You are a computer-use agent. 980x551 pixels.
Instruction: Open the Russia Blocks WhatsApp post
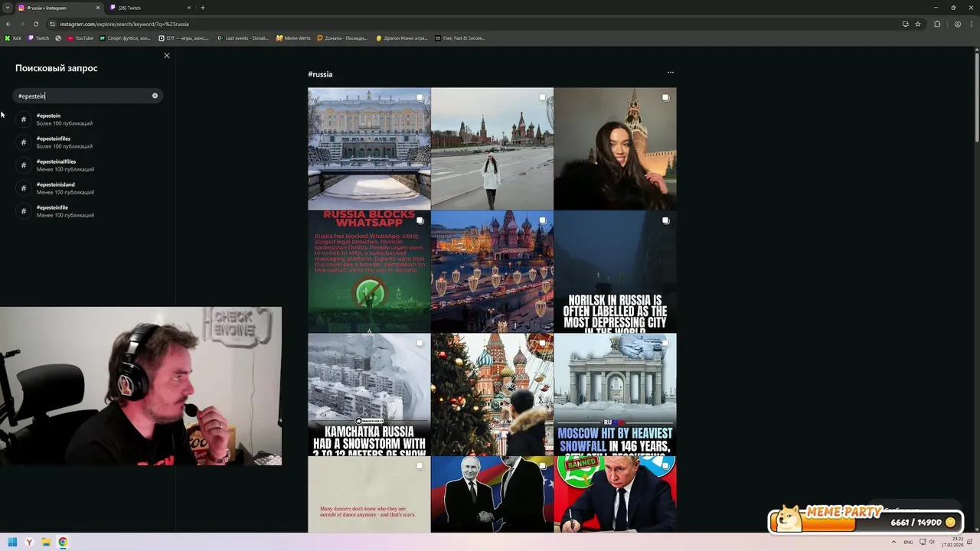pos(369,271)
